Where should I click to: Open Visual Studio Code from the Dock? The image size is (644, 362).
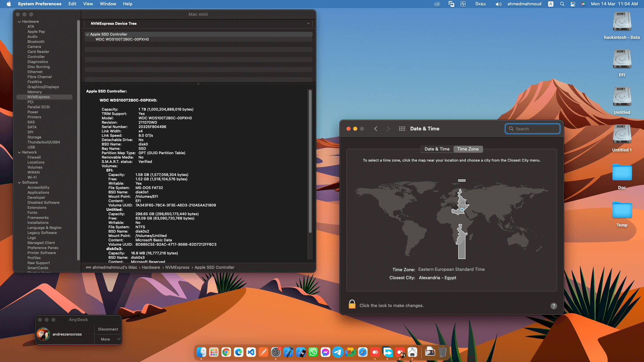[x=251, y=352]
